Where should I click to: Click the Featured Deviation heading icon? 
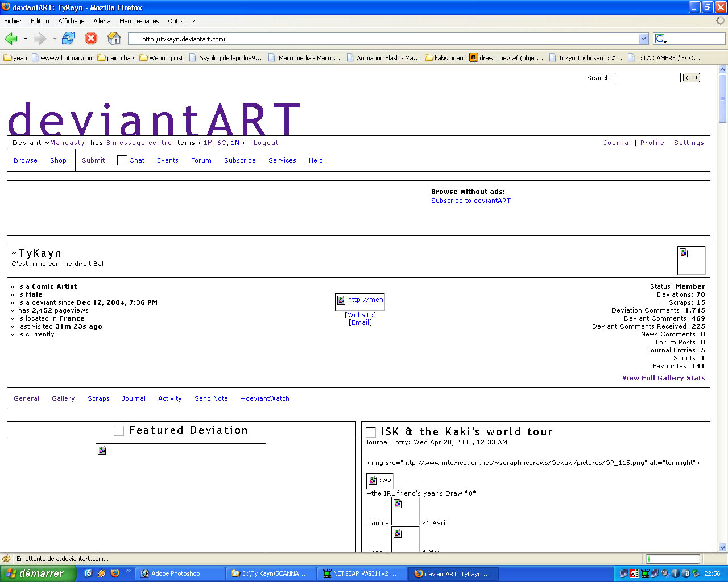coord(119,431)
